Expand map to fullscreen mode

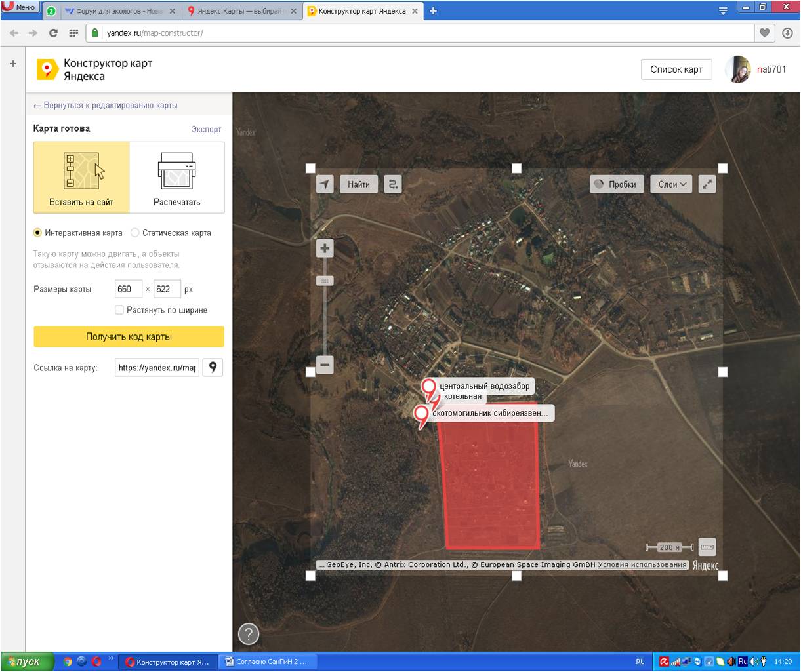pyautogui.click(x=707, y=184)
